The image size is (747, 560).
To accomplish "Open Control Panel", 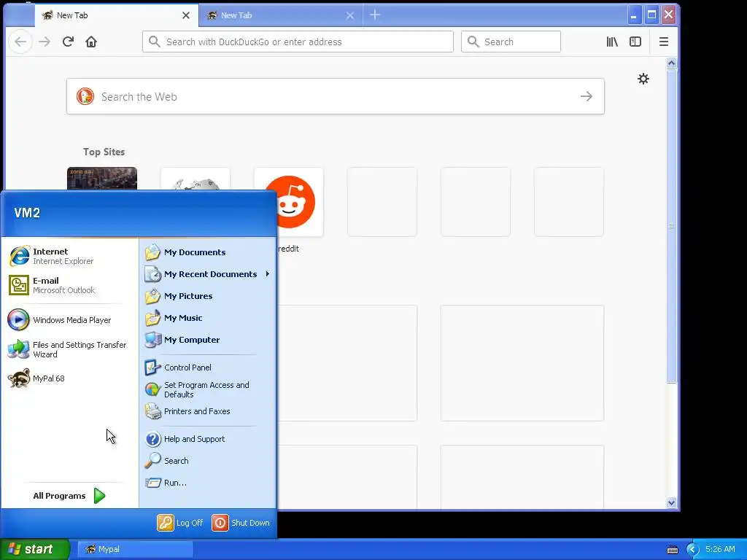I will click(208, 367).
